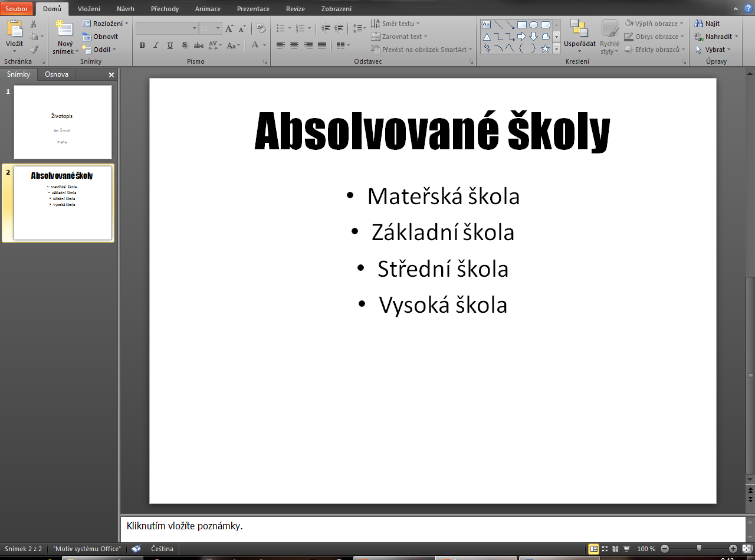Open Arrange (Uspořádat) menu
Screen dimensions: 755x560
(579, 37)
